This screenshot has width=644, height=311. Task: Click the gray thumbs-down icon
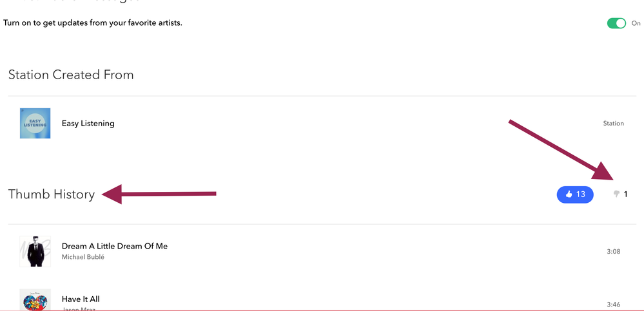tap(616, 194)
